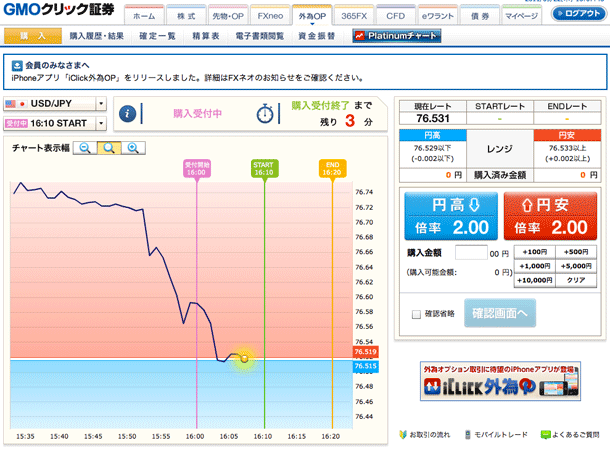Viewport: 610px width, 454px height.
Task: Add +500円 to purchase amount
Action: pos(576,252)
